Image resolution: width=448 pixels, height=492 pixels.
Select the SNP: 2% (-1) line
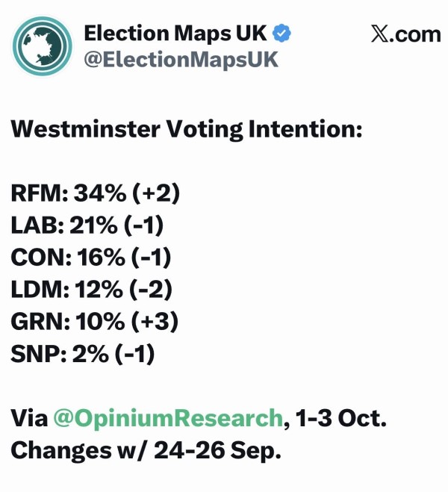click(82, 354)
